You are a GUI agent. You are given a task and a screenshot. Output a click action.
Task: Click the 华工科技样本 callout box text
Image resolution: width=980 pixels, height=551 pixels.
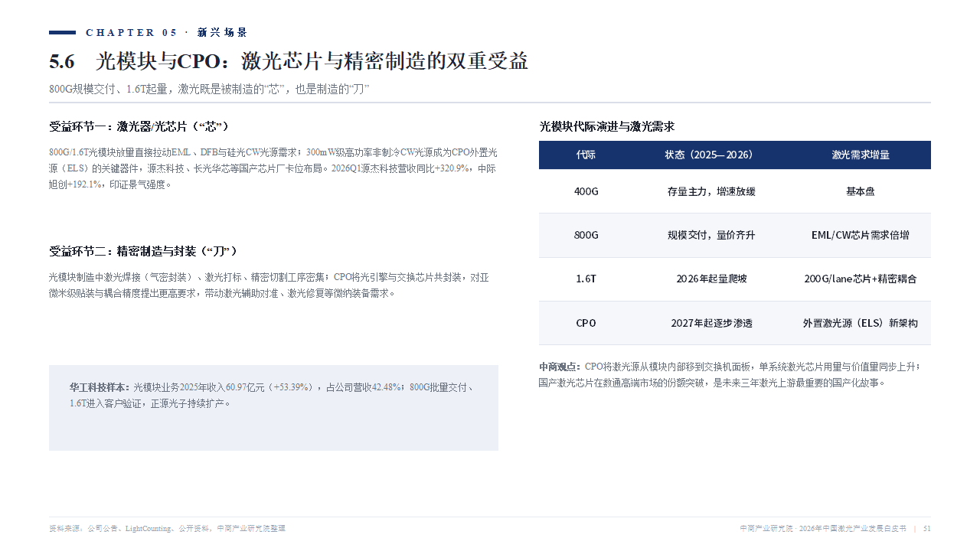tap(273, 396)
